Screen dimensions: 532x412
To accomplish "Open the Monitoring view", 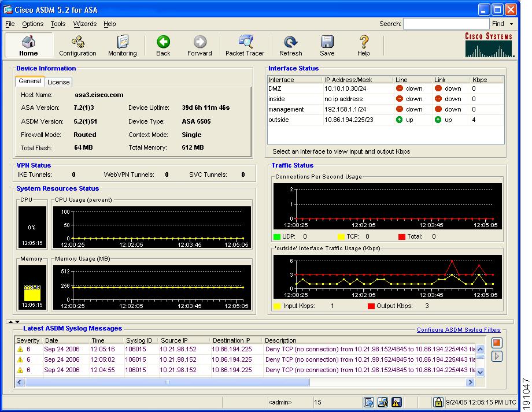I will [123, 45].
